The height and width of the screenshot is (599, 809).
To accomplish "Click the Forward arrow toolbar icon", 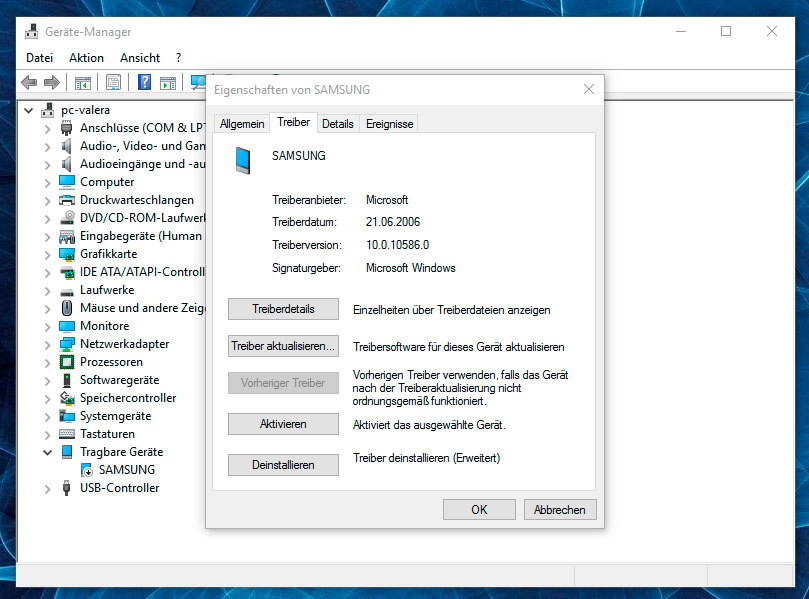I will click(52, 83).
